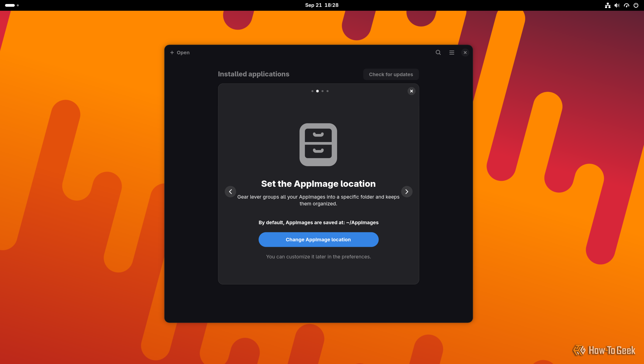Screen dimensions: 644x364
Task: Click 'By default, AppImages are saved at' text
Action: click(x=302, y=222)
